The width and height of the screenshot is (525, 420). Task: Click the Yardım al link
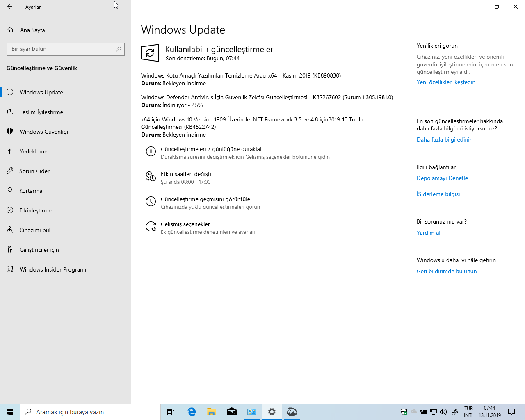pos(428,233)
